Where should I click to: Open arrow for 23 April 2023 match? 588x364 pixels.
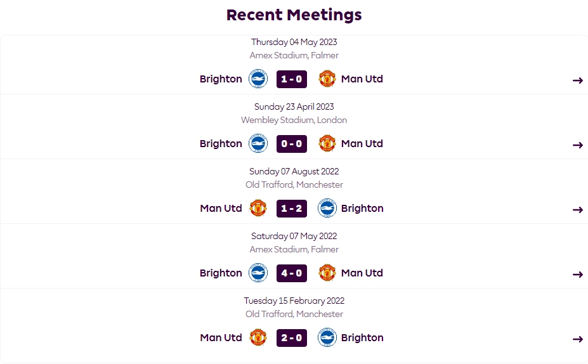click(x=577, y=145)
